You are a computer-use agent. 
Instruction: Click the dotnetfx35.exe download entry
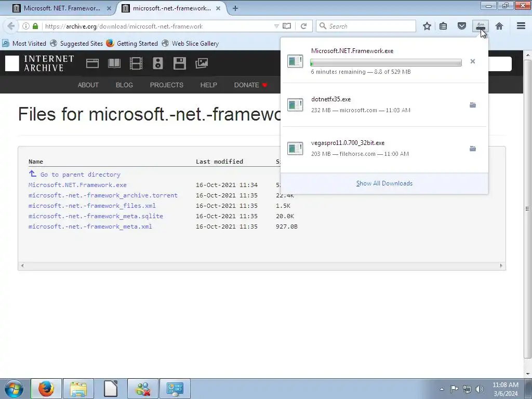(x=385, y=105)
